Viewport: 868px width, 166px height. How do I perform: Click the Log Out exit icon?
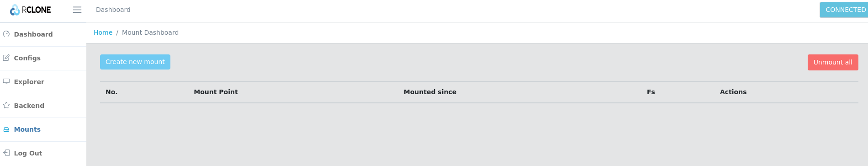tap(6, 153)
